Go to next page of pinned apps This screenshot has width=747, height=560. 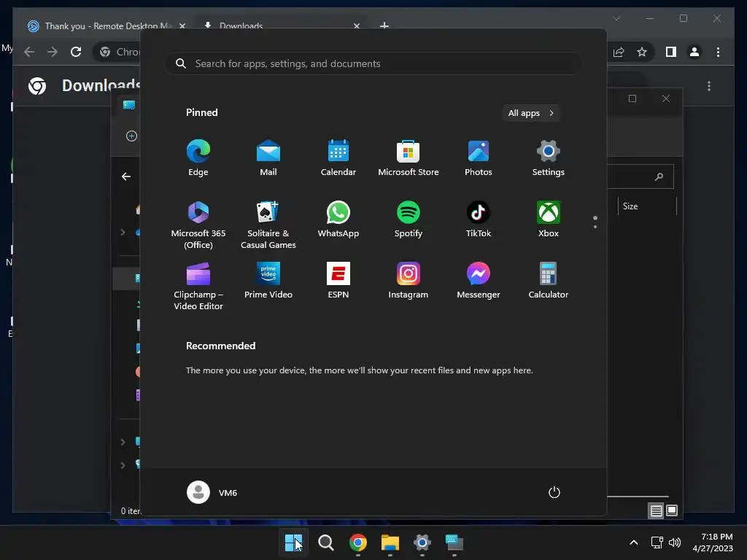[595, 227]
